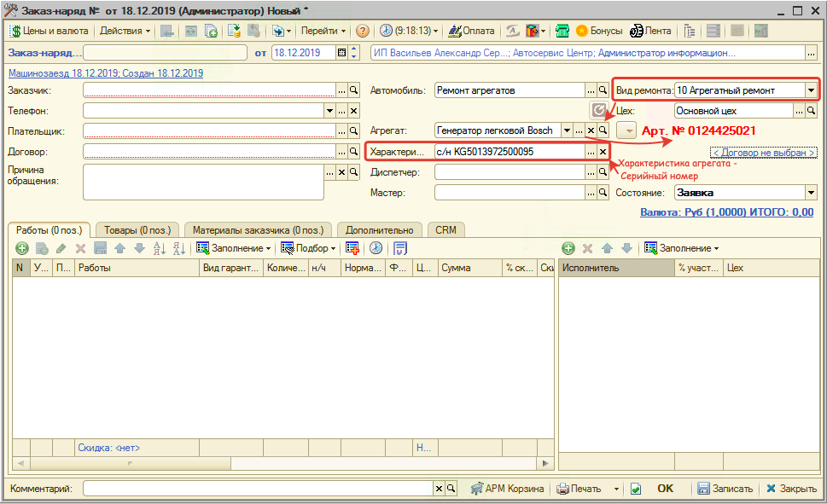
Task: Click the help question mark icon
Action: click(363, 31)
